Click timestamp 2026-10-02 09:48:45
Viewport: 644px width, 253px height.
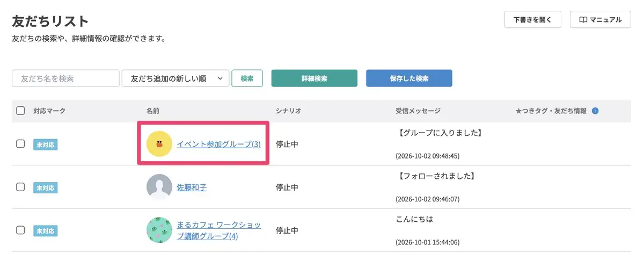click(427, 156)
